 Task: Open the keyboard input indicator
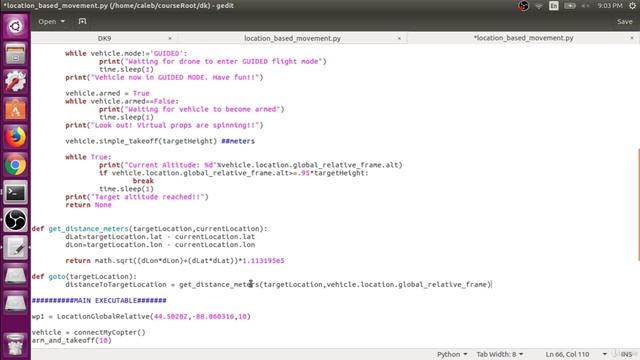tap(554, 6)
